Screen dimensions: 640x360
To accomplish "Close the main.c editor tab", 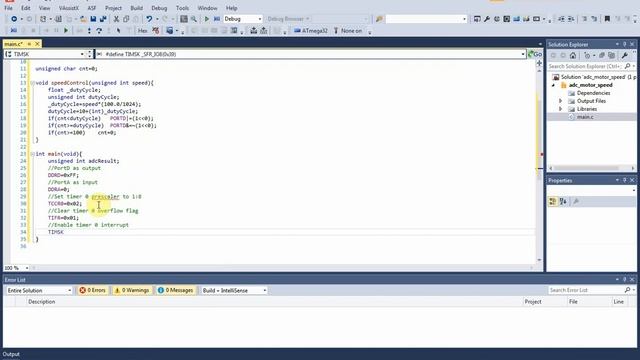I will click(x=37, y=44).
